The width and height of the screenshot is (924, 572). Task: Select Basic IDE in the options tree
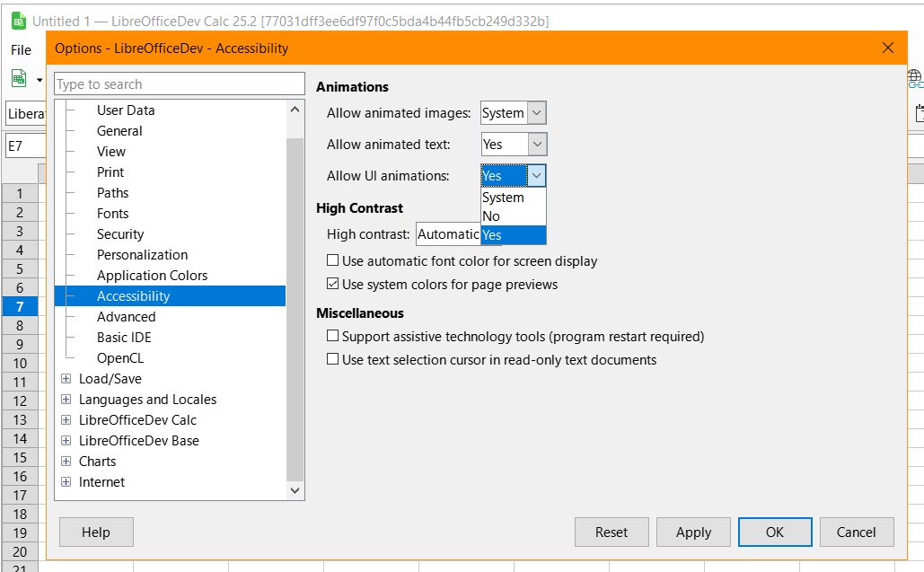tap(124, 337)
